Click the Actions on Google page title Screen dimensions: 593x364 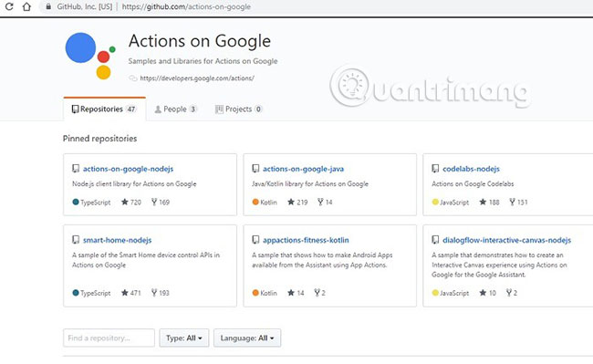(200, 41)
